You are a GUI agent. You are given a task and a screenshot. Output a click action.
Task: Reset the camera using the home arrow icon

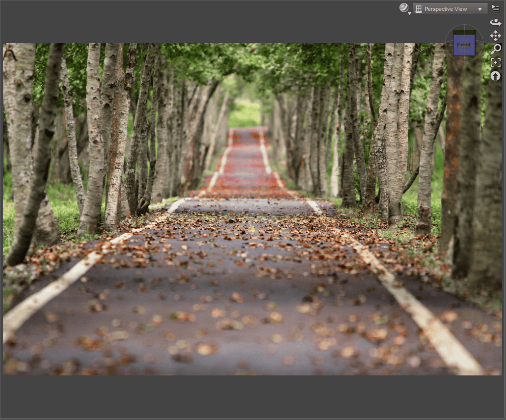point(495,75)
